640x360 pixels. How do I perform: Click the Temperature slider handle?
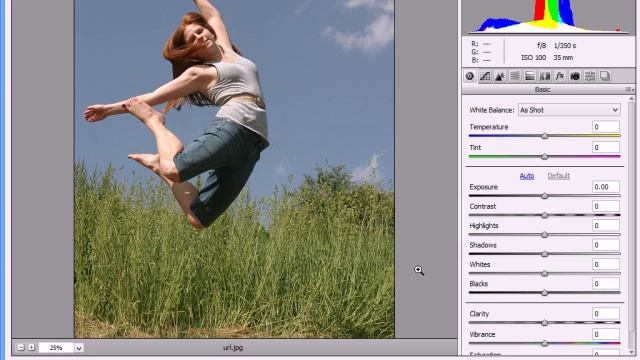(544, 136)
